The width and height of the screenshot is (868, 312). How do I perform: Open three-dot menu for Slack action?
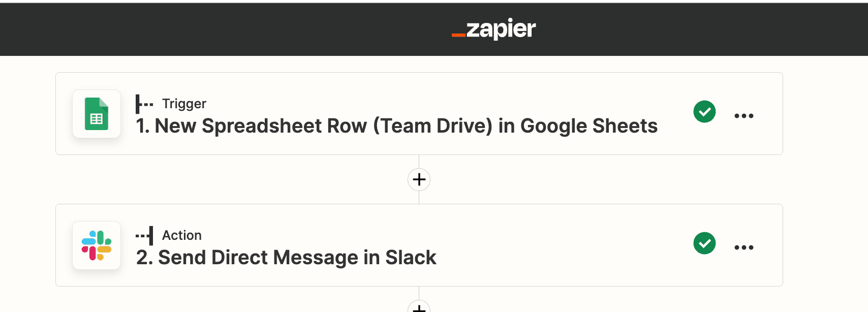744,247
